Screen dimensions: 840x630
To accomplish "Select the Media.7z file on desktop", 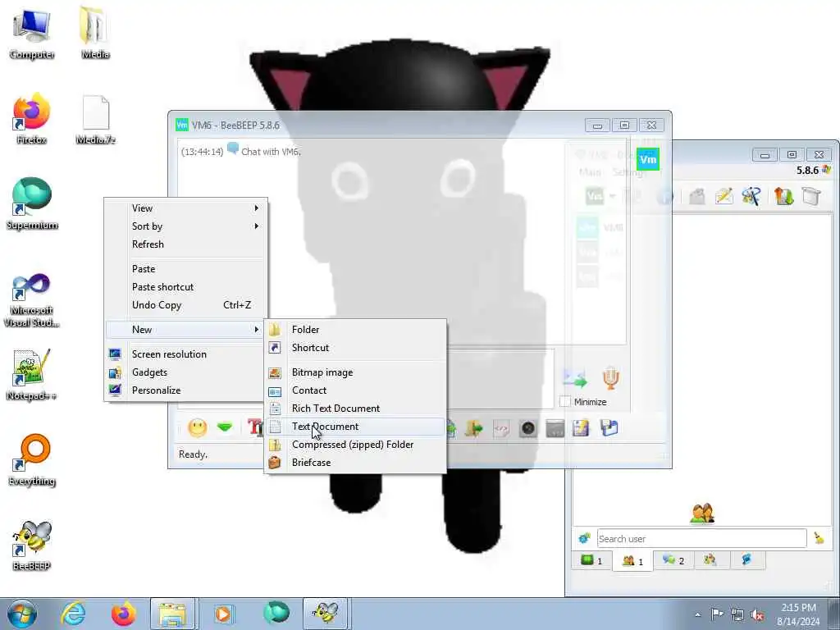I will point(95,120).
